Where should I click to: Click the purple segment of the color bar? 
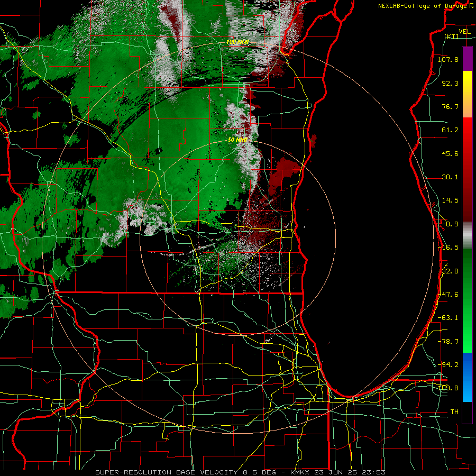click(x=467, y=59)
